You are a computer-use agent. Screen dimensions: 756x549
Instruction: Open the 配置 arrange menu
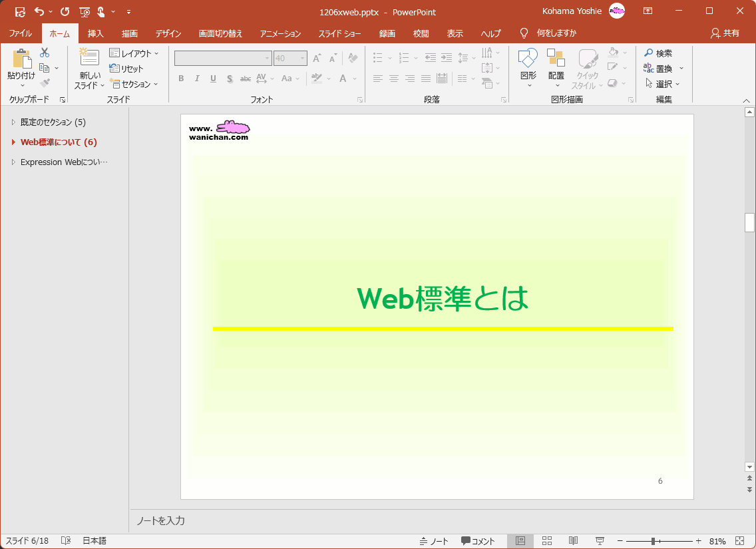pos(556,68)
